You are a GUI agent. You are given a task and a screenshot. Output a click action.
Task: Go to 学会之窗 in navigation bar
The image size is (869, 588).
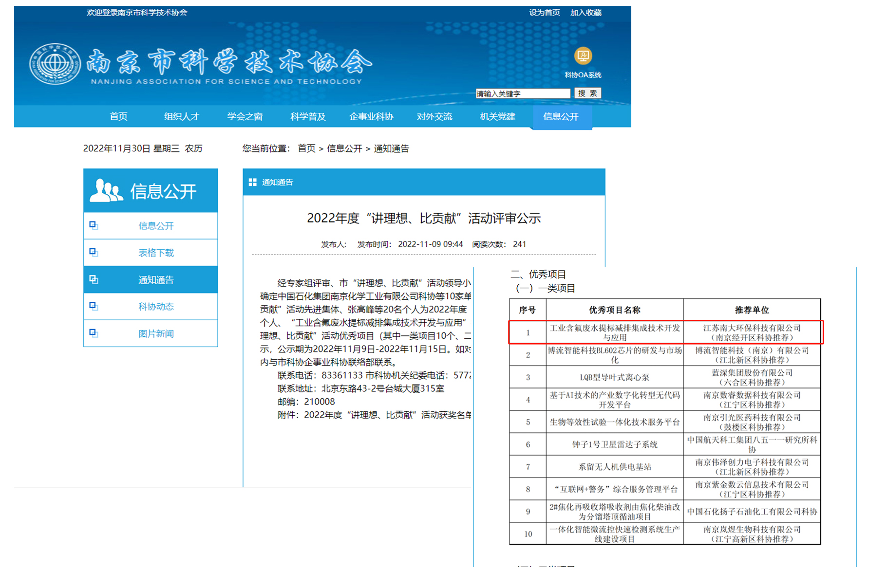(245, 116)
